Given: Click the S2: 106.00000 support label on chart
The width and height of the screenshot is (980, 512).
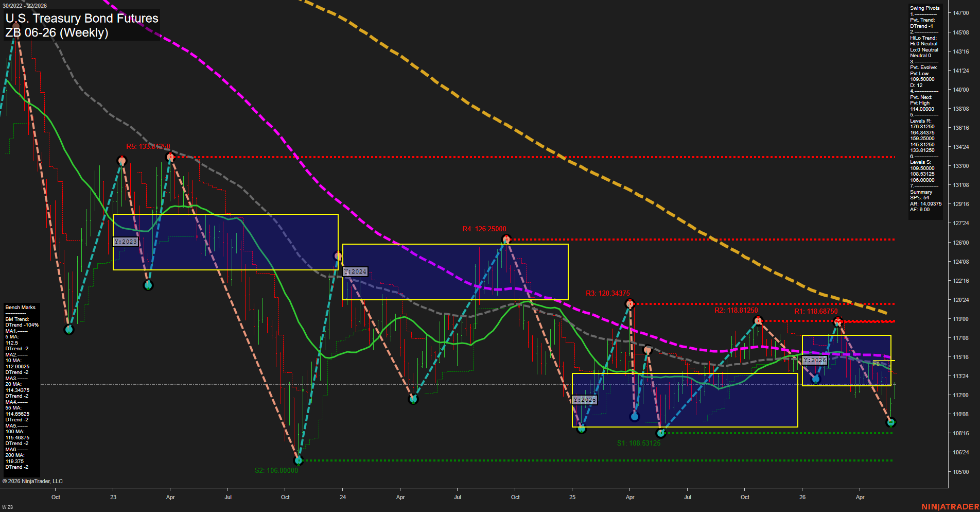Looking at the screenshot, I should [276, 471].
